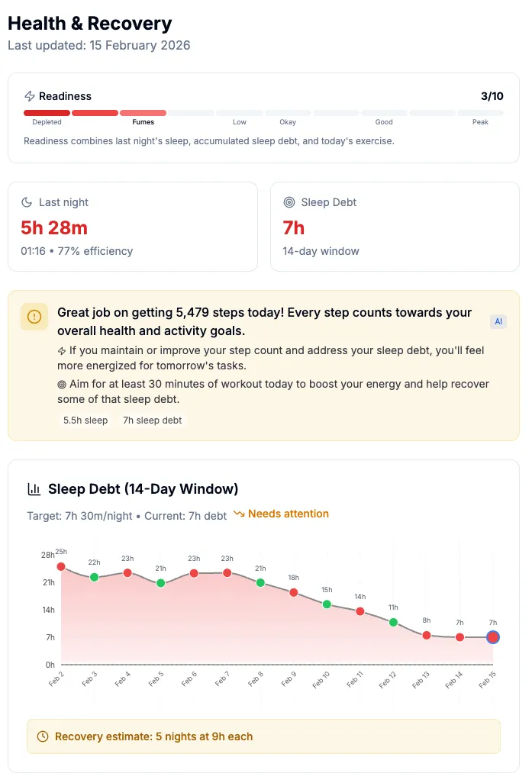Viewport: 532px width, 783px height.
Task: Click the moon icon beside Last night
Action: click(27, 202)
